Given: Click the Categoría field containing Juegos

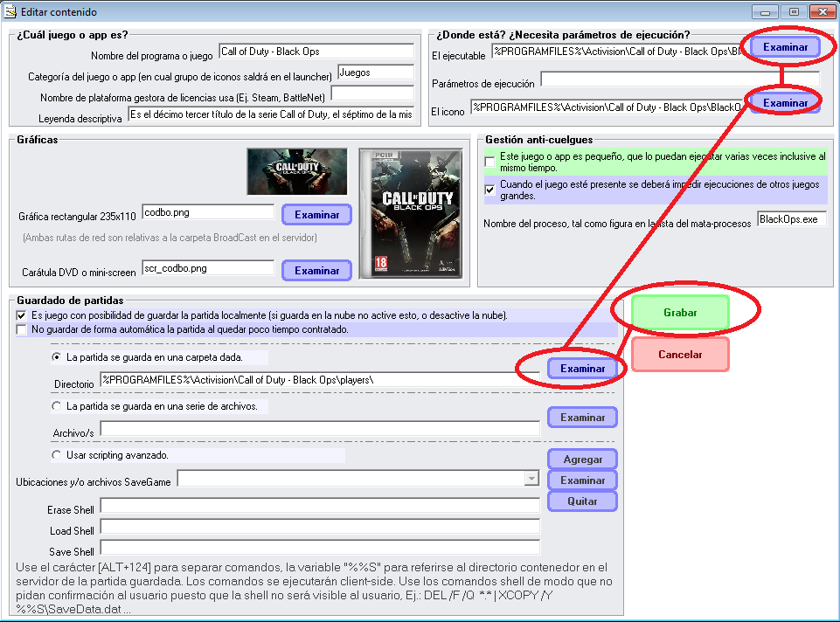Looking at the screenshot, I should pos(376,73).
